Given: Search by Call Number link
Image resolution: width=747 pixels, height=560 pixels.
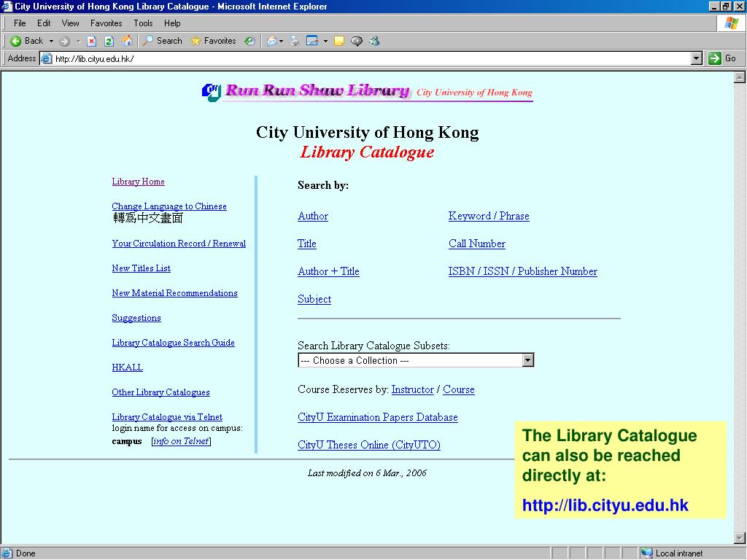Looking at the screenshot, I should [477, 244].
